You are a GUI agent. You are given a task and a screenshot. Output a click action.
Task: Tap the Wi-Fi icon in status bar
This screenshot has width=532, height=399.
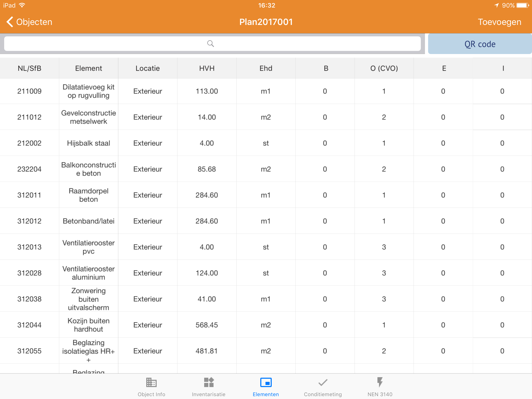[x=22, y=5]
